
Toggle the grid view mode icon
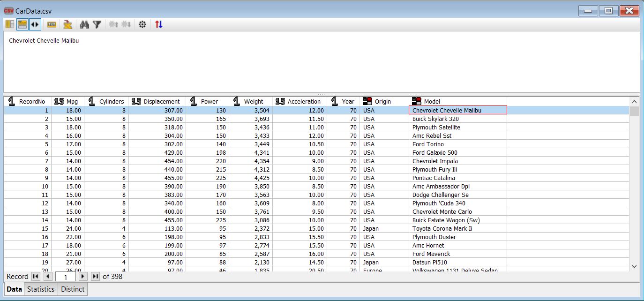pos(22,24)
